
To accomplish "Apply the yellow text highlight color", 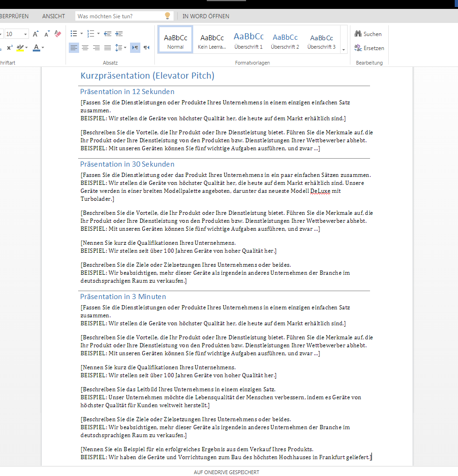I will click(20, 48).
